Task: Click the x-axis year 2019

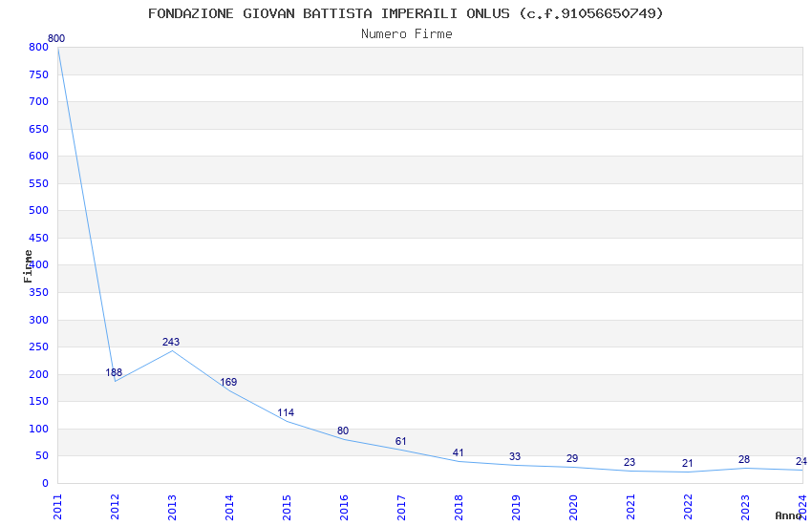Action: (x=516, y=507)
